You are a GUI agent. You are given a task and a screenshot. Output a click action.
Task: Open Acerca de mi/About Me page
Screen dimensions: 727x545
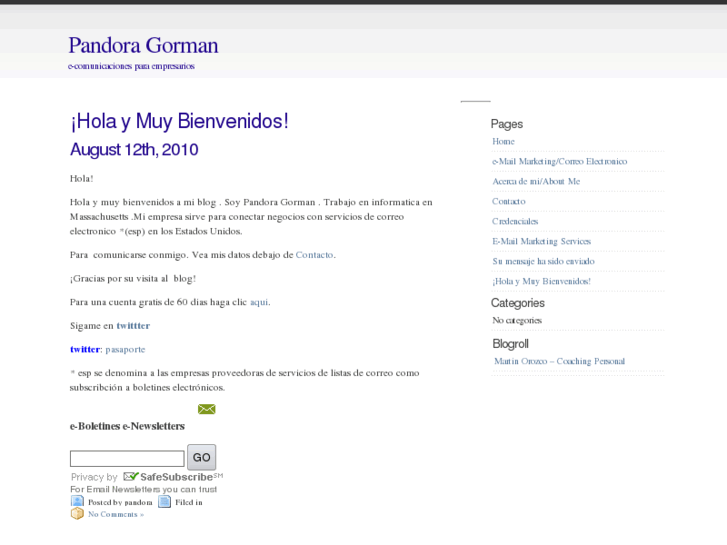pos(536,181)
